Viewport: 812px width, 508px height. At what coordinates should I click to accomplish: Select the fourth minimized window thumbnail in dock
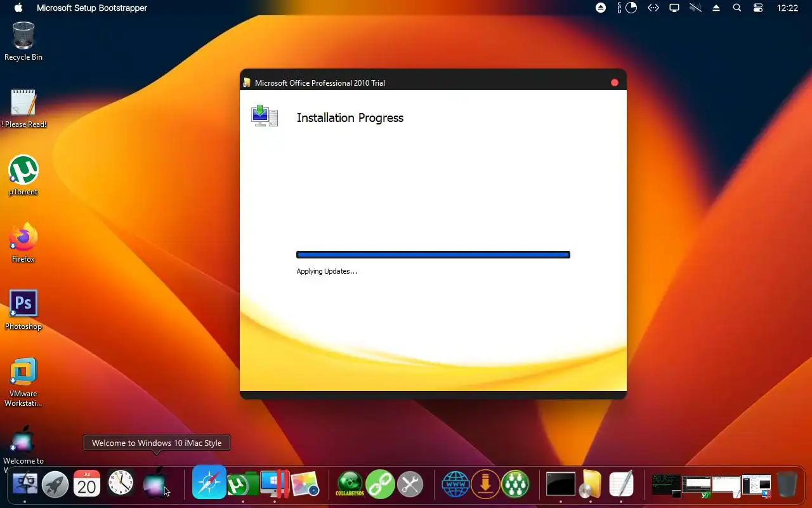pos(756,485)
